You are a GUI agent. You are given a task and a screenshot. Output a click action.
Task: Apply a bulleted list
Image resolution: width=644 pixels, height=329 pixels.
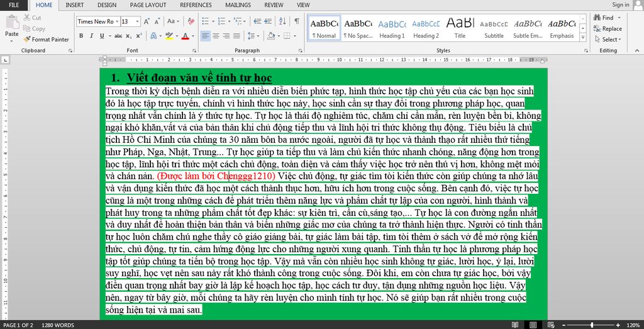(x=205, y=21)
